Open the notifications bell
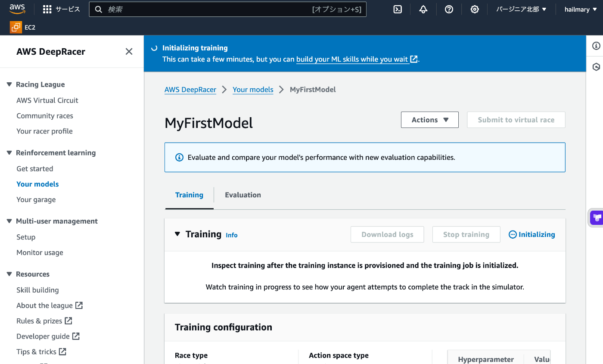Viewport: 603px width, 364px height. coord(423,9)
